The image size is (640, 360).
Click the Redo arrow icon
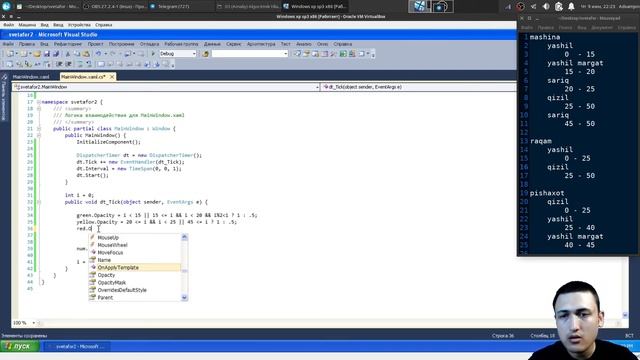click(113, 54)
